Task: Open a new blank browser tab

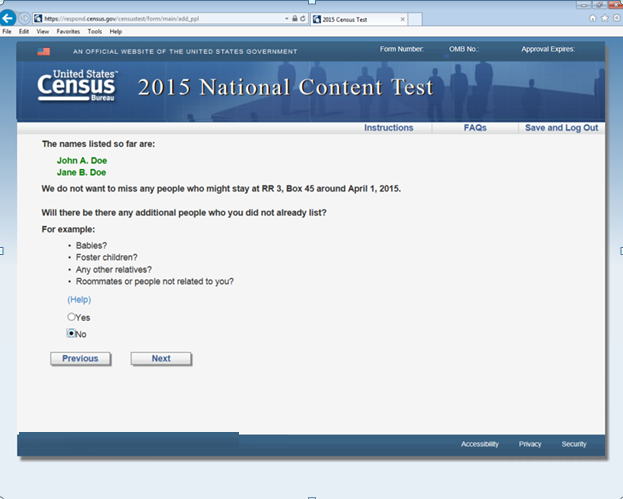Action: pyautogui.click(x=415, y=19)
